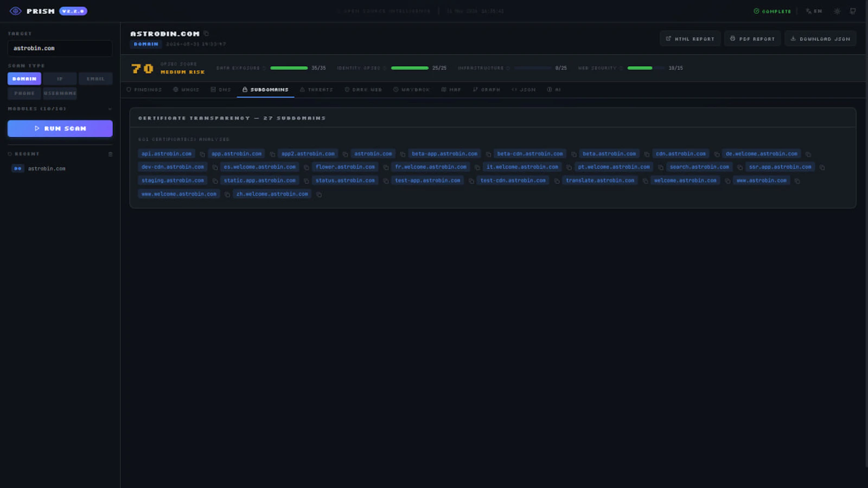This screenshot has width=868, height=488.
Task: Select the Email scan type
Action: [x=95, y=79]
